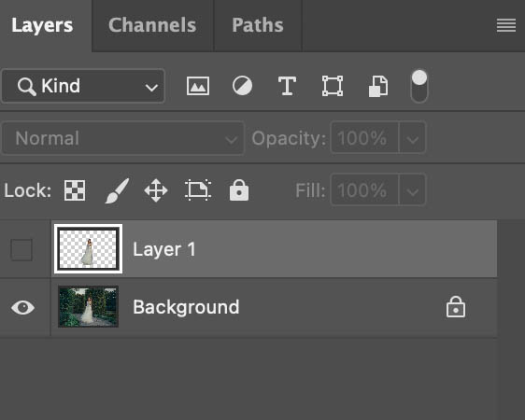Screen dimensions: 525x420
Task: Filter for smart objects icon
Action: point(378,86)
